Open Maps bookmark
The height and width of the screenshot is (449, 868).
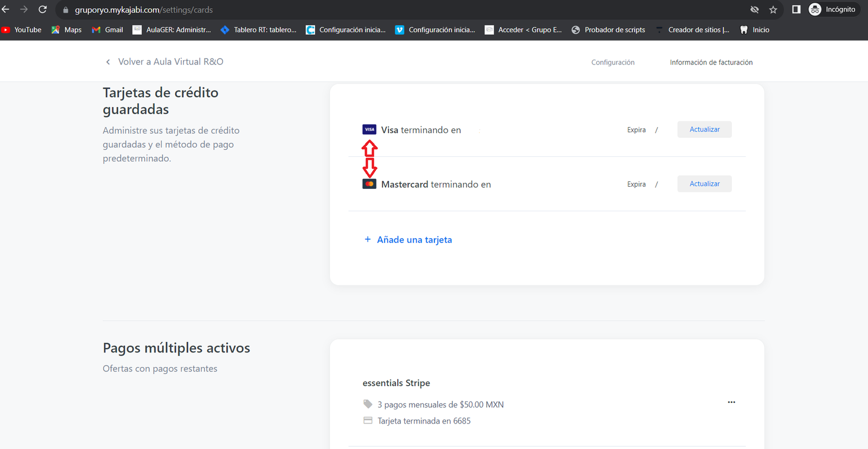pyautogui.click(x=67, y=30)
